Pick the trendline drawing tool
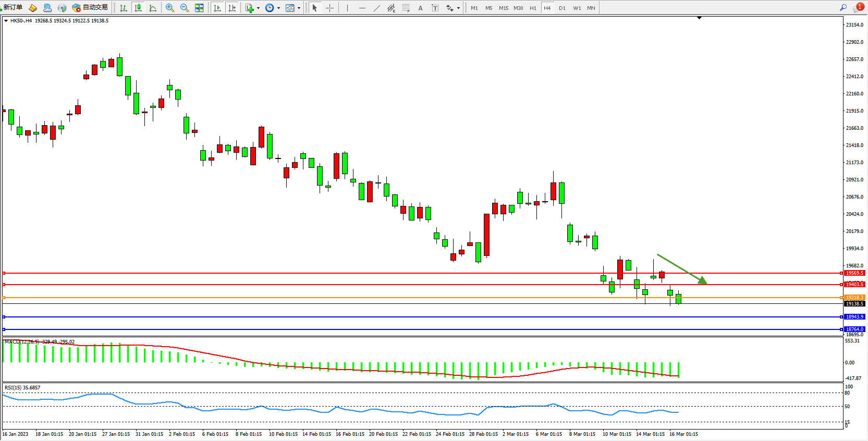The height and width of the screenshot is (441, 868). click(x=376, y=8)
